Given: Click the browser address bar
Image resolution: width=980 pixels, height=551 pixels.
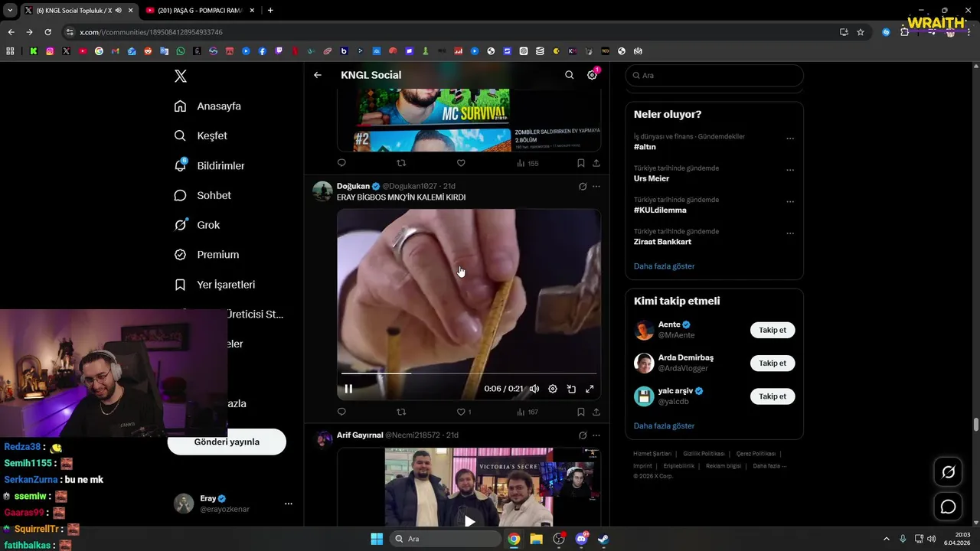Looking at the screenshot, I should coord(452,32).
